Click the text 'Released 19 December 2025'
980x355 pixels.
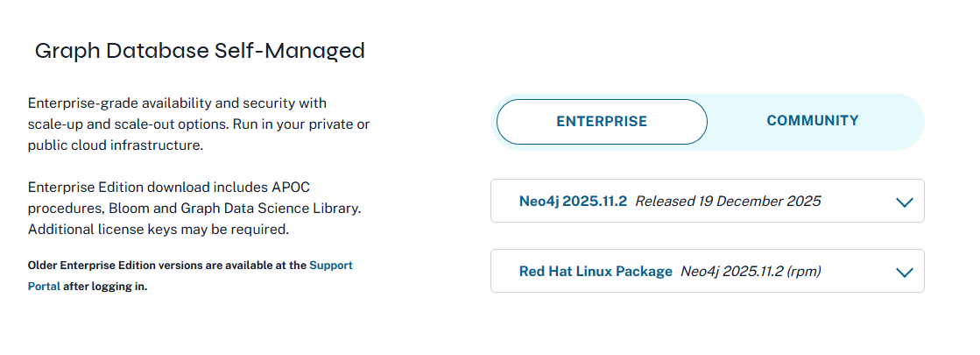coord(728,202)
